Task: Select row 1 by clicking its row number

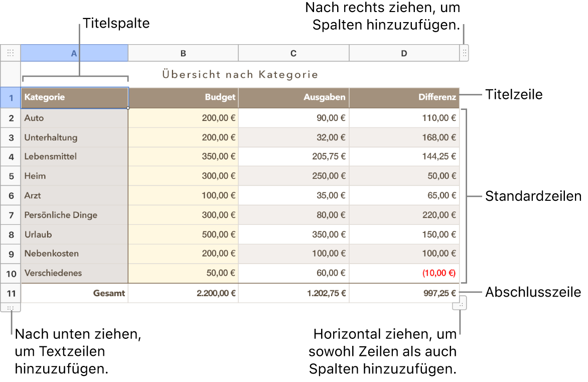Action: click(x=11, y=97)
